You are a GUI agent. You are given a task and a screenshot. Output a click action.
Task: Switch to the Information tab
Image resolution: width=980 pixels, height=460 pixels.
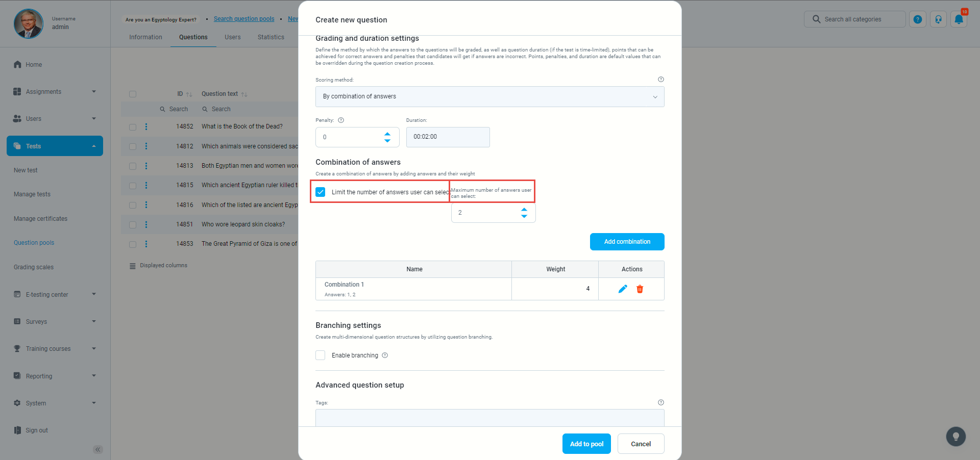(x=145, y=37)
